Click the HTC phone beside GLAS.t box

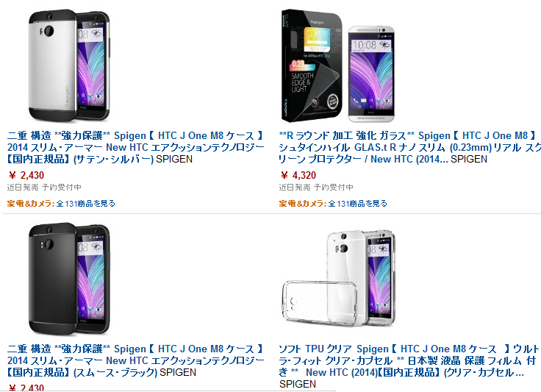point(371,74)
